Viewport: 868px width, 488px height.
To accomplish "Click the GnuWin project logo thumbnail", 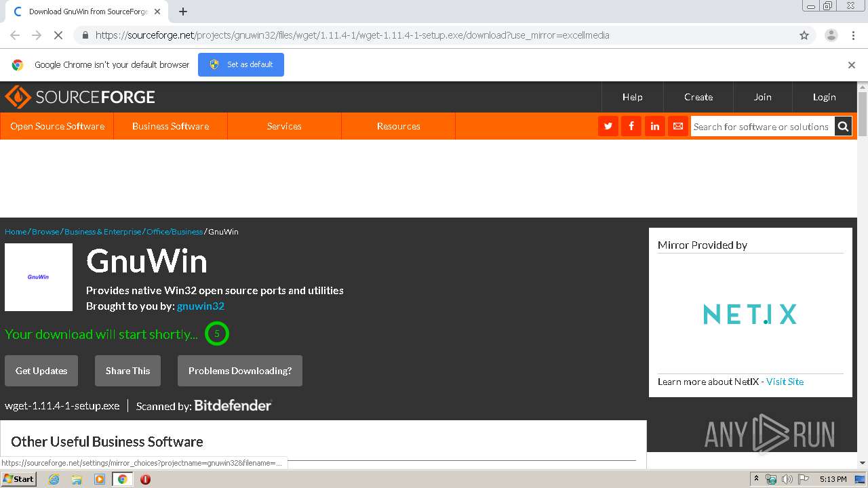I will click(x=39, y=277).
